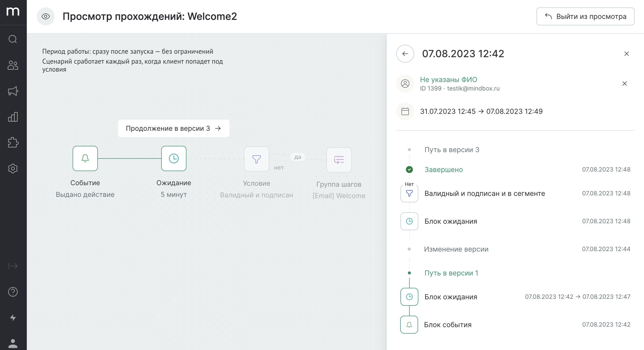This screenshot has height=350, width=644.
Task: Click the [Email] Welcome canvas label
Action: (x=339, y=196)
